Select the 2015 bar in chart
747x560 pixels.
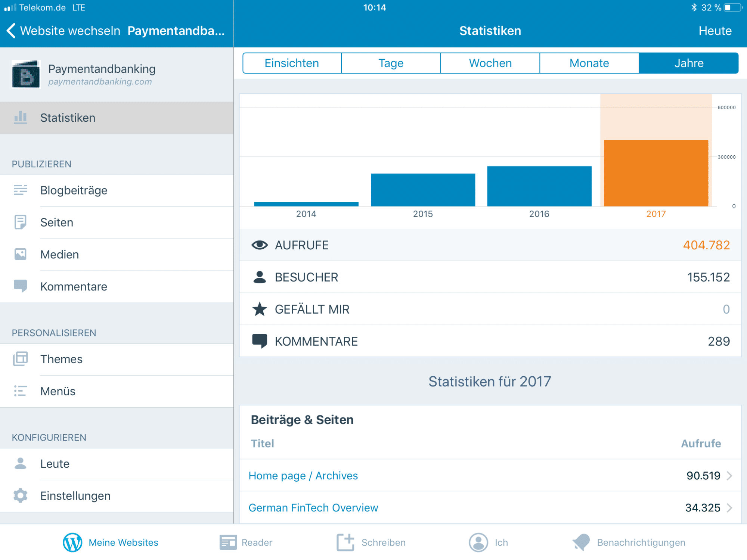coord(423,190)
